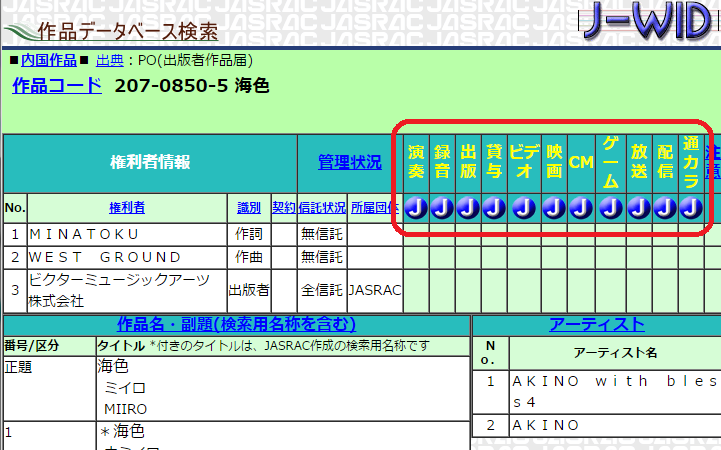Screen dimensions: 721x450
Task: Click the J icon under 録音 column
Action: (442, 208)
